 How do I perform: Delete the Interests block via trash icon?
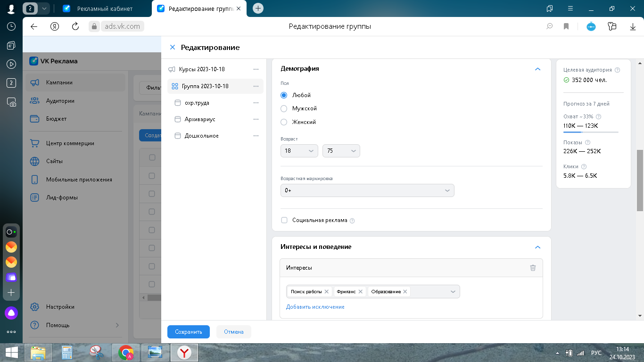533,268
